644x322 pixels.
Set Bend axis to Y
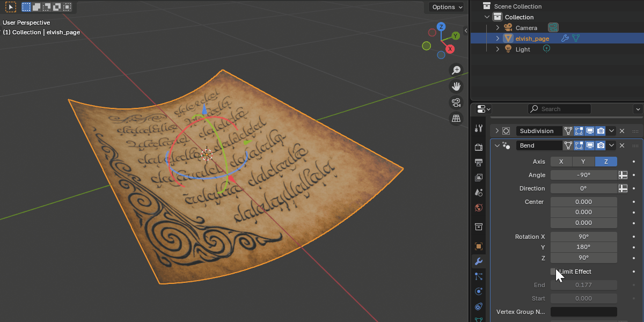pos(584,162)
